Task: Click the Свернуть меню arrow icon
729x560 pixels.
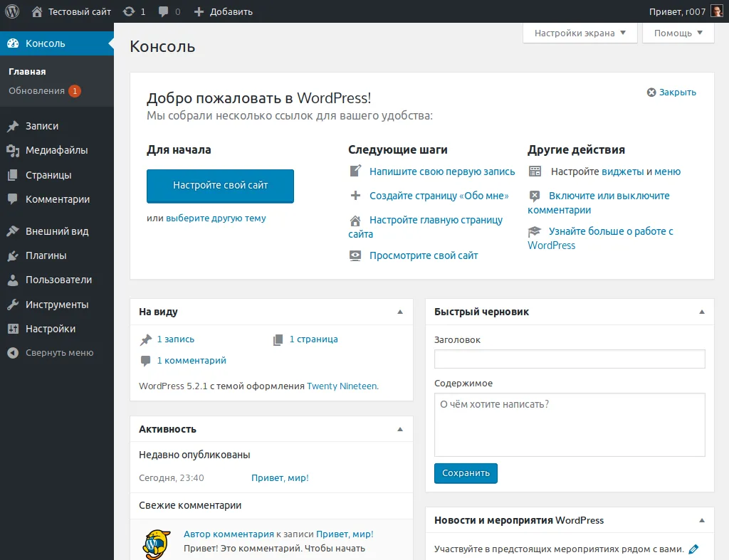Action: [x=13, y=353]
